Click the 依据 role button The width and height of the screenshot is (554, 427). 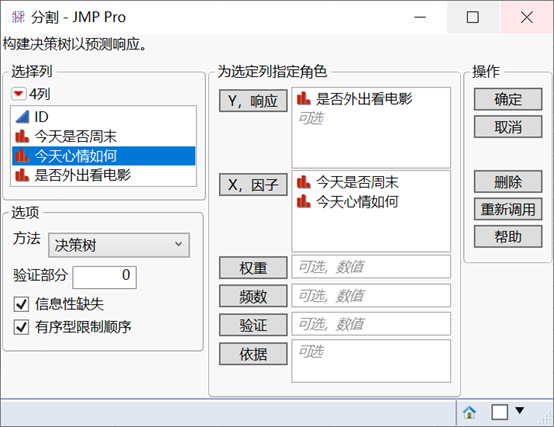click(253, 354)
